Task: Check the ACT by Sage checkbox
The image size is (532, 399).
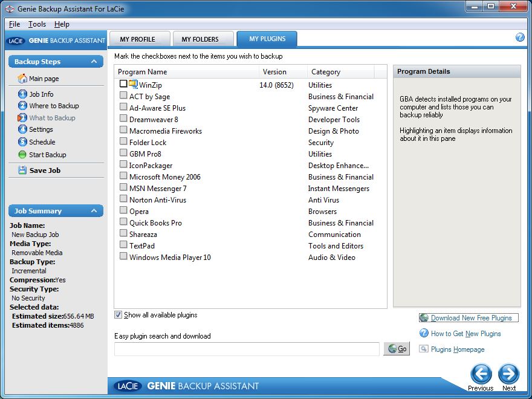Action: pos(123,96)
